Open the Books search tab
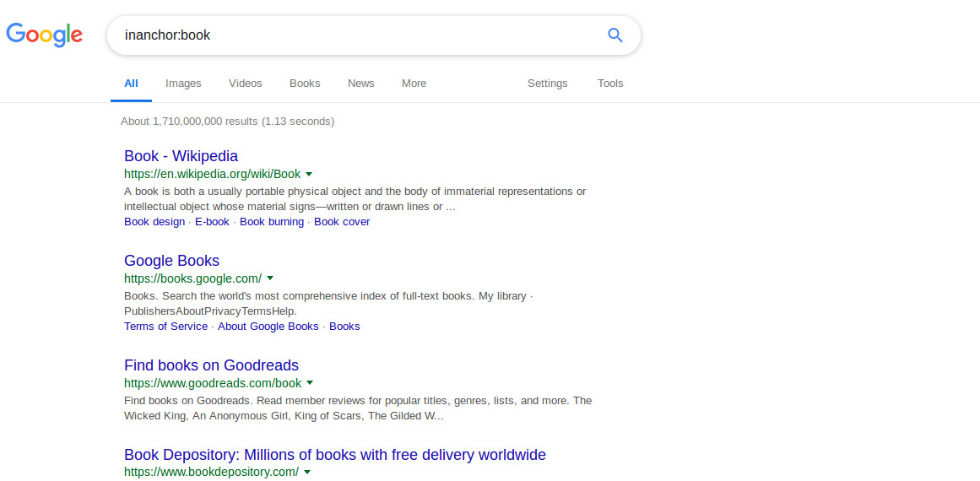Image resolution: width=980 pixels, height=481 pixels. [x=305, y=83]
